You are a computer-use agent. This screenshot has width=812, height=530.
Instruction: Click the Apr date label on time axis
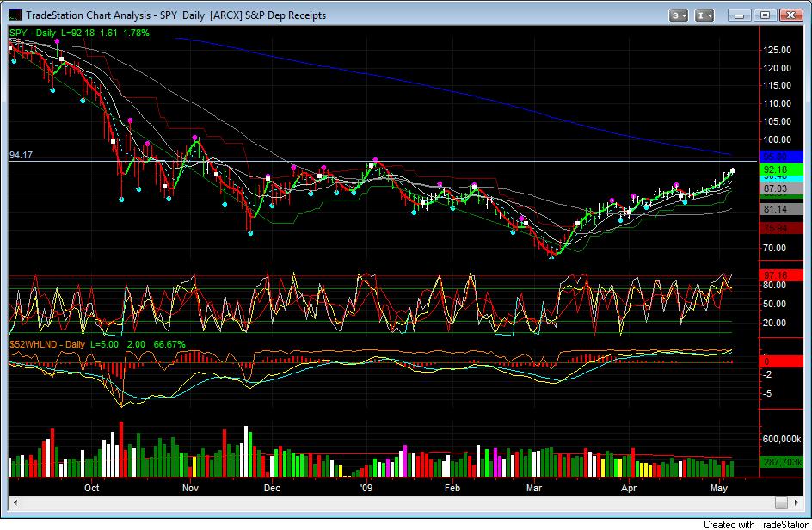(x=629, y=488)
